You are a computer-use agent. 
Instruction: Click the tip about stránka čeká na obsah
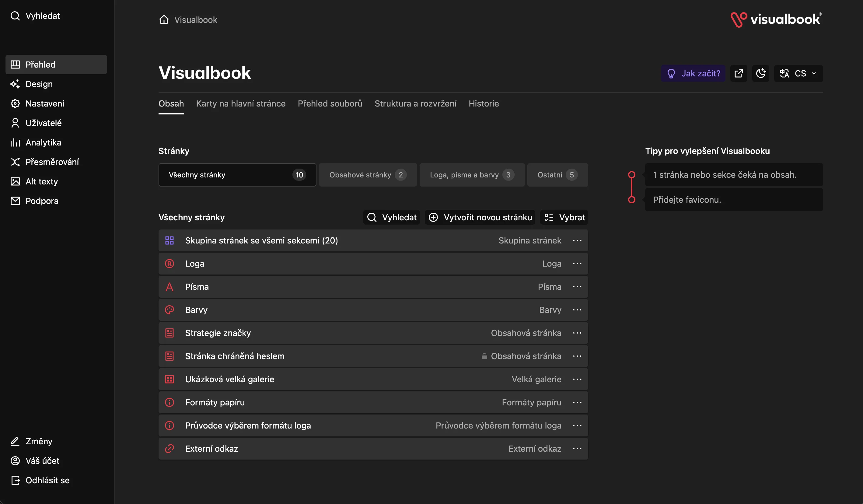[734, 175]
